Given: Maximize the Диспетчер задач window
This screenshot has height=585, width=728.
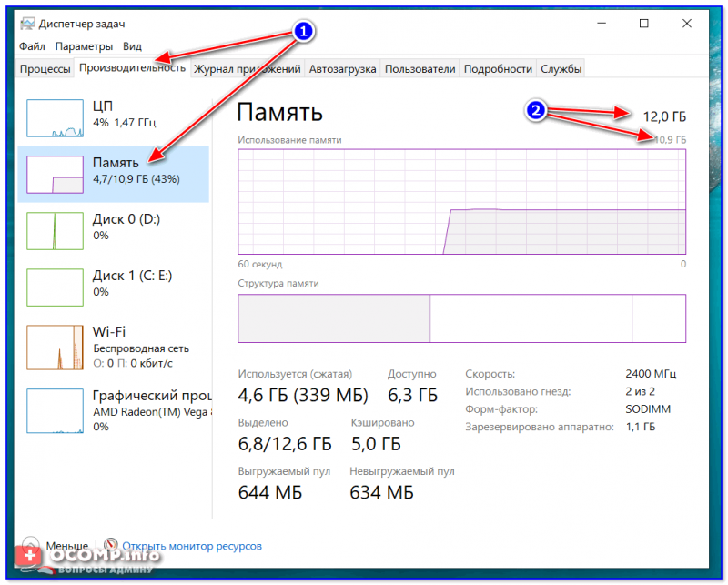Looking at the screenshot, I should point(644,24).
